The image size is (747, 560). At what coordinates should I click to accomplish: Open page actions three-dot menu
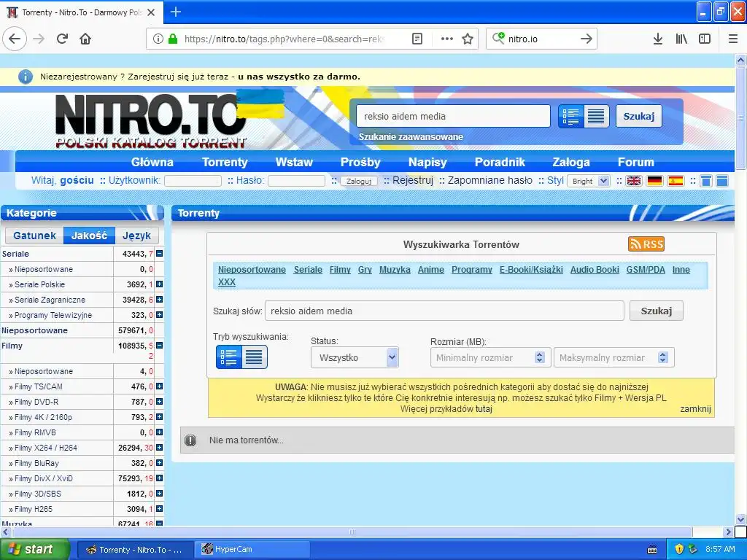pyautogui.click(x=446, y=39)
